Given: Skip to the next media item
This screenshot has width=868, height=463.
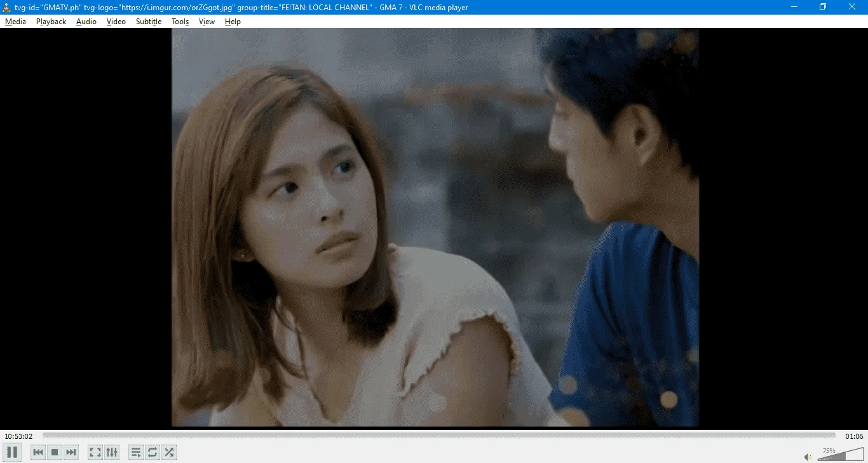Looking at the screenshot, I should [x=71, y=452].
